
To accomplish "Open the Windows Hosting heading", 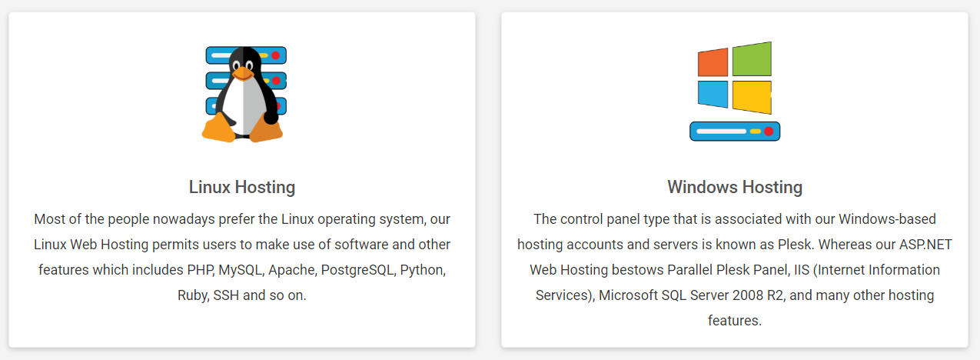I will coord(735,187).
